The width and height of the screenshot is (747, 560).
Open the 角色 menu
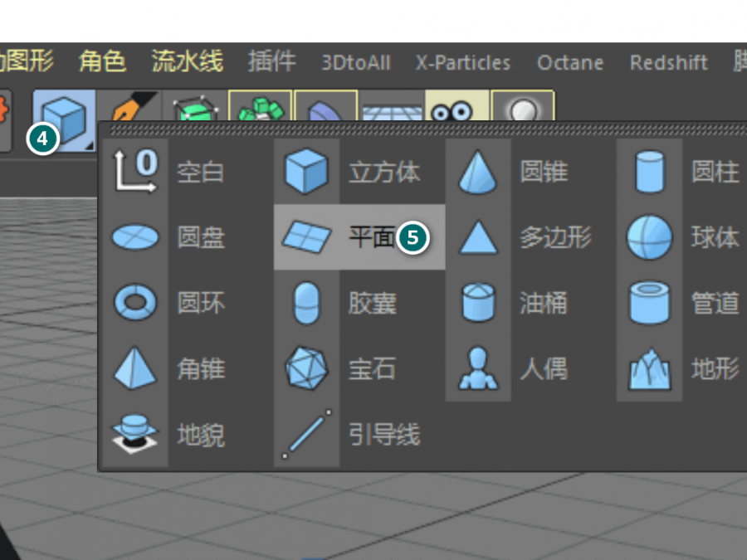[102, 62]
